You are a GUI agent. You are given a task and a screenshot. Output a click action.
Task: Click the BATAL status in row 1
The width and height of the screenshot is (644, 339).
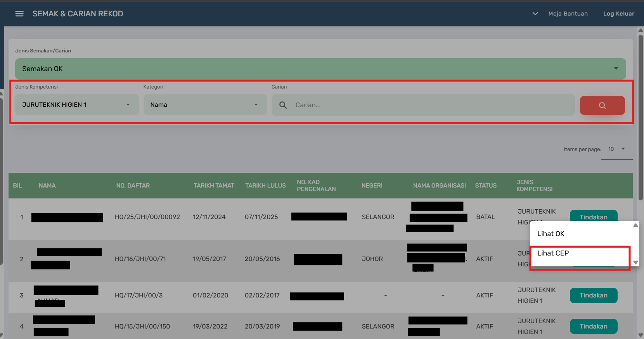pyautogui.click(x=485, y=217)
